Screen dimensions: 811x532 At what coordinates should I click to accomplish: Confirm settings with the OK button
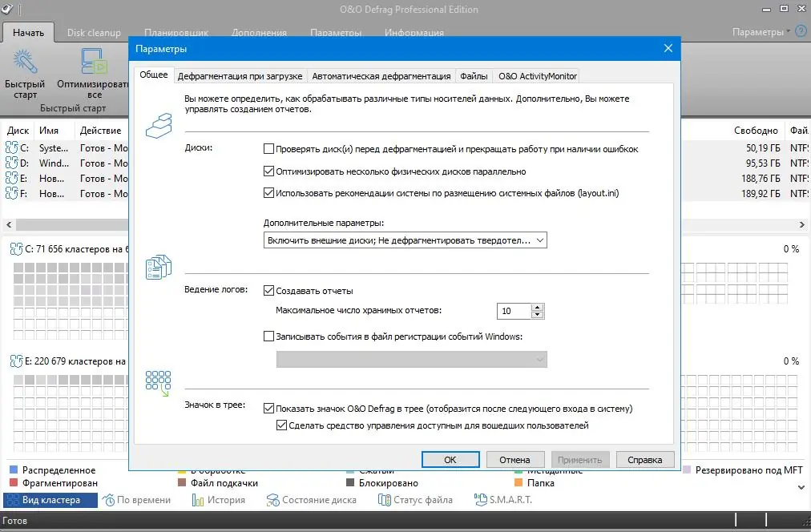coord(450,459)
